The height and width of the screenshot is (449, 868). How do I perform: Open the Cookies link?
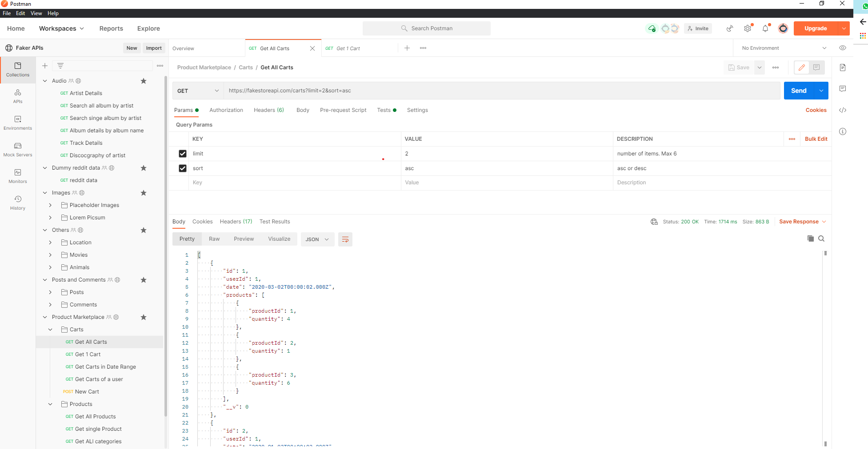click(816, 110)
